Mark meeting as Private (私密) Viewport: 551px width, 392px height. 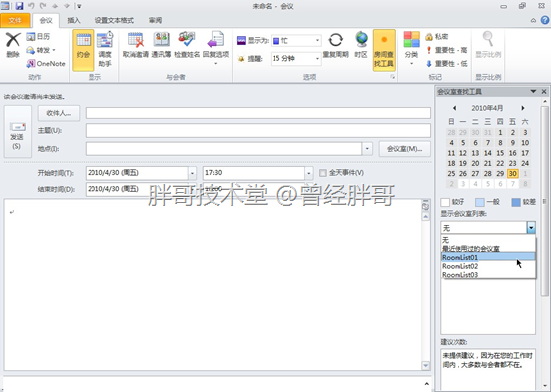(437, 36)
